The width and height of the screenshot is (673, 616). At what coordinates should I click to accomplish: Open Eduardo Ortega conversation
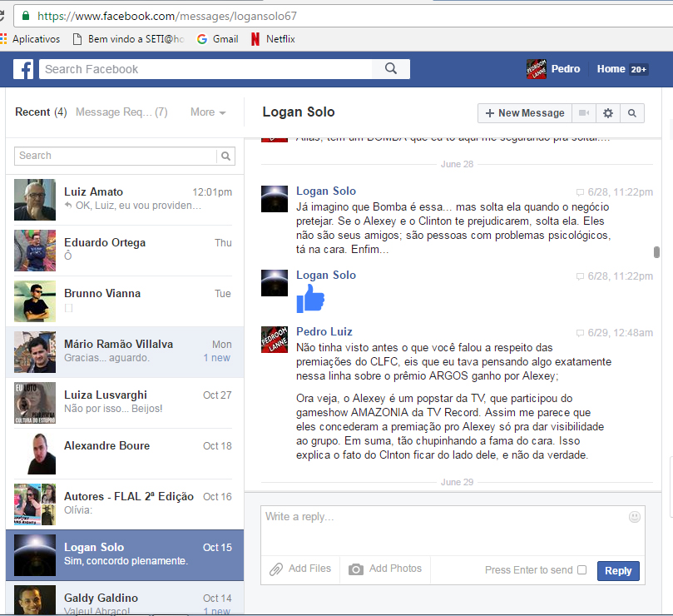pos(125,251)
